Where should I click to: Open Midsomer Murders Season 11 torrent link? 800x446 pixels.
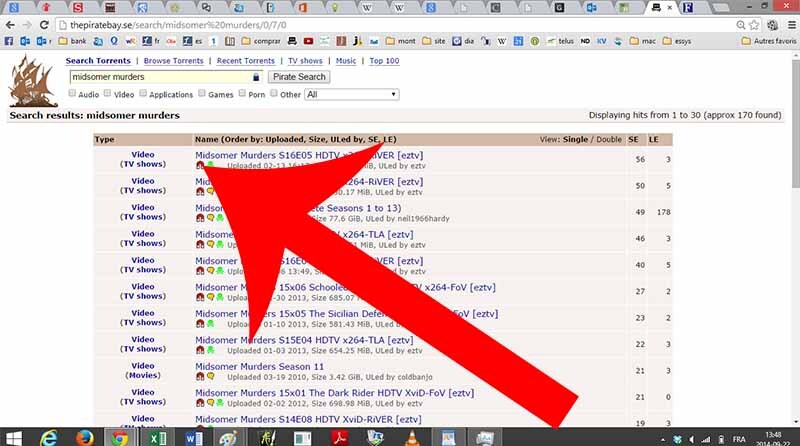click(x=259, y=366)
